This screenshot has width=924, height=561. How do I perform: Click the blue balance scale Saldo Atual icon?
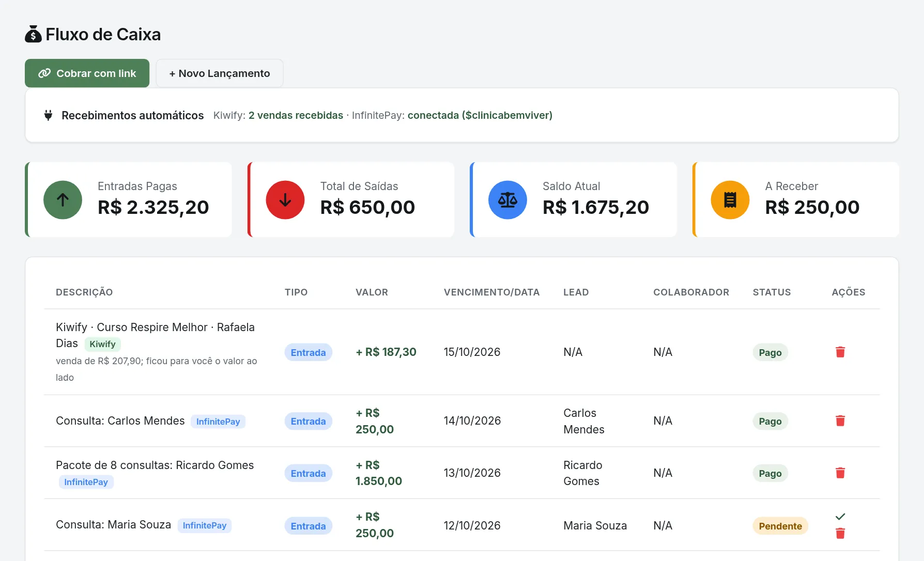click(507, 200)
